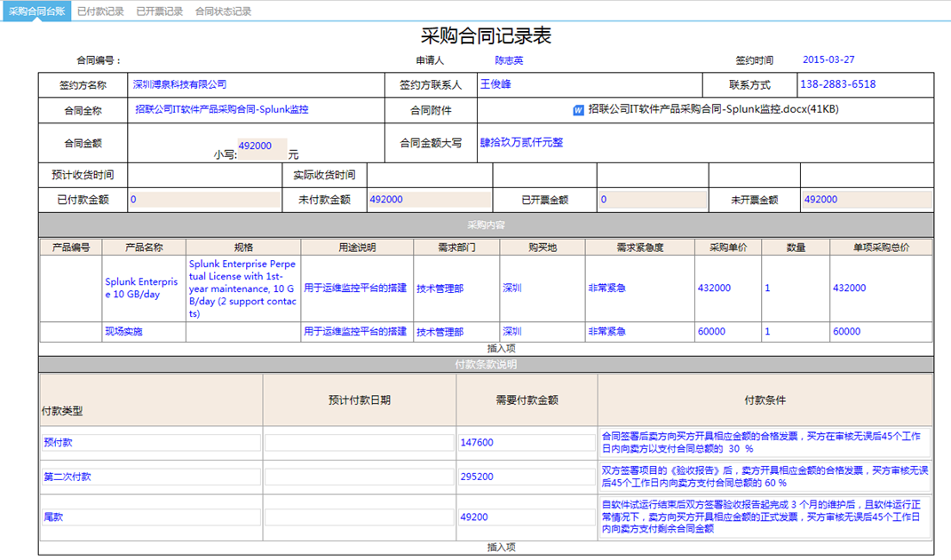Screen dimensions: 951x560
Task: Click the 尾款 estimated payment date field
Action: 360,517
